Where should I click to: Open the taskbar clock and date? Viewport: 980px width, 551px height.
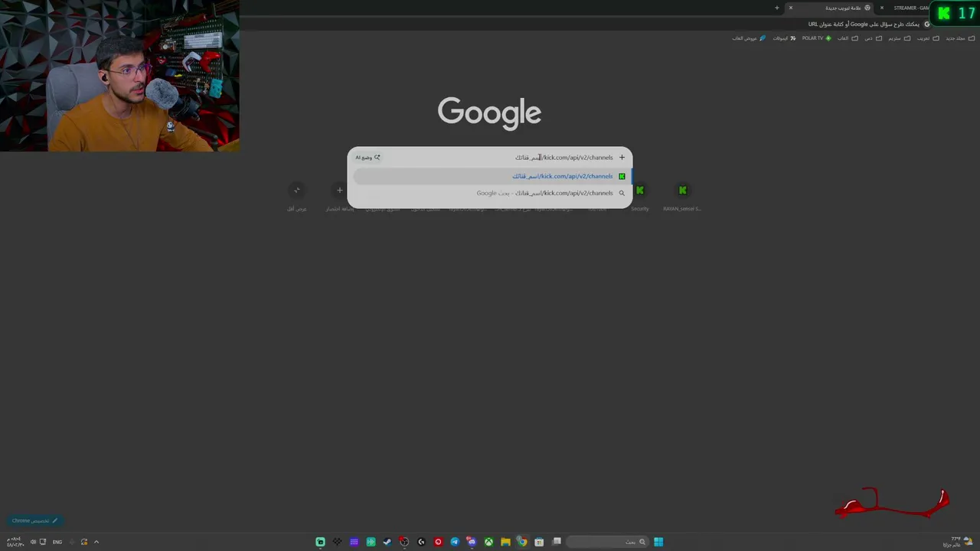[x=15, y=542]
